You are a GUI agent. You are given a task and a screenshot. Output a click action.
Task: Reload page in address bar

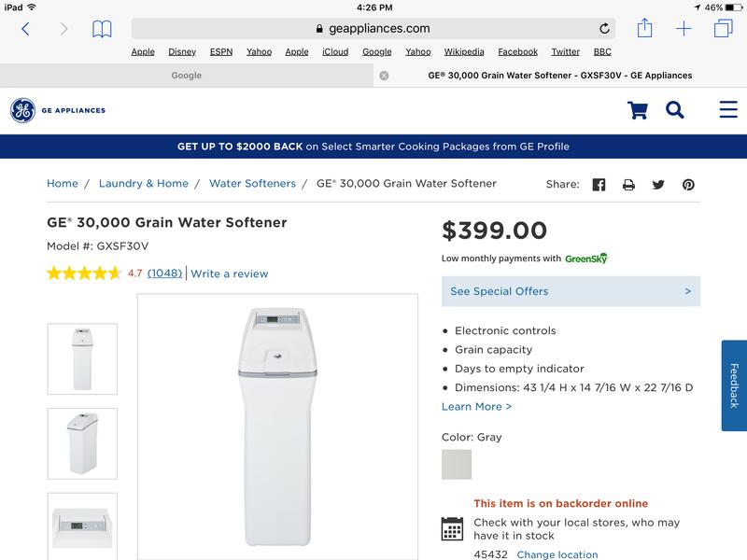tap(604, 29)
